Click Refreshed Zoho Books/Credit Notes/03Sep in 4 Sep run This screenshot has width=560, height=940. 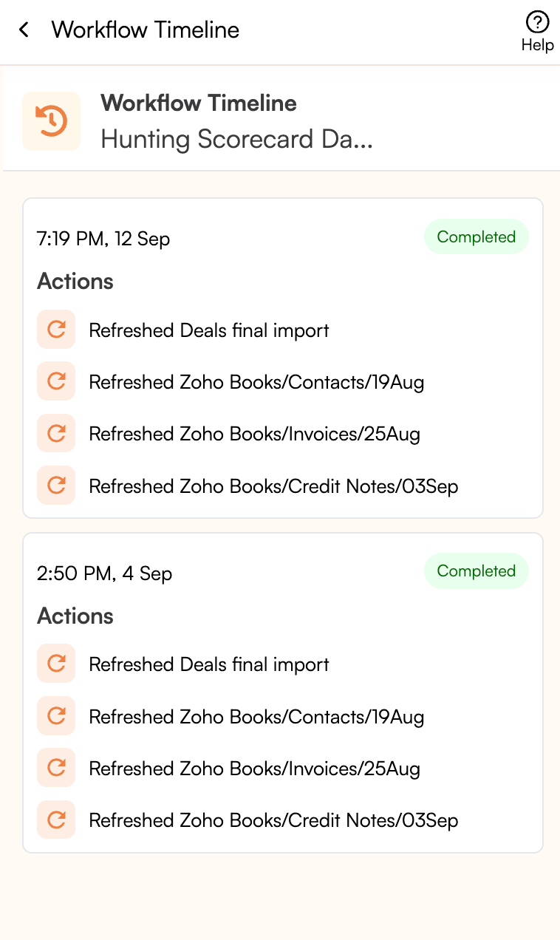coord(273,820)
